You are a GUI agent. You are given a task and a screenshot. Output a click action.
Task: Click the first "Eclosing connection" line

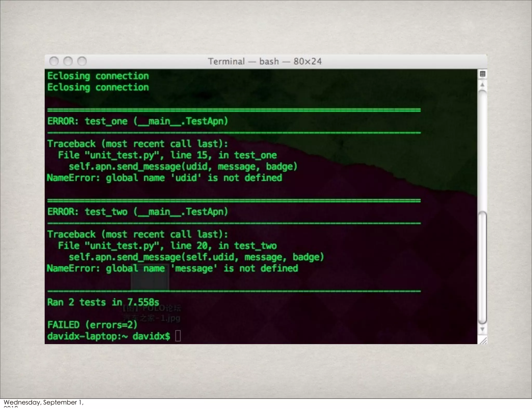[98, 76]
